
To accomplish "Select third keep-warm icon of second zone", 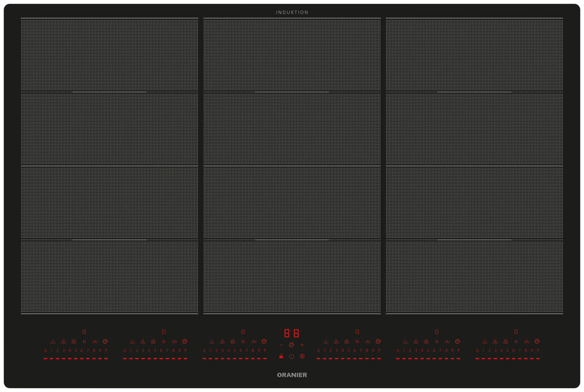I will (x=153, y=341).
